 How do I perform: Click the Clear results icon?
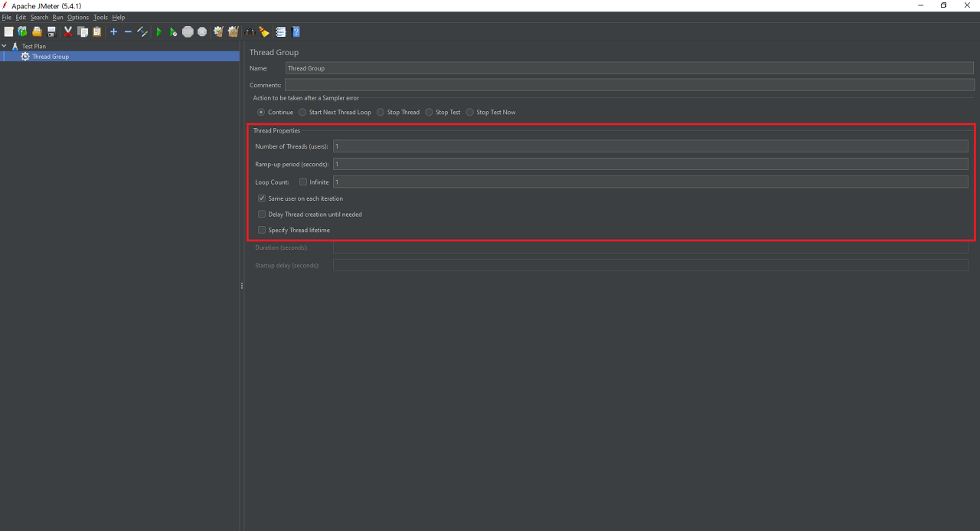pyautogui.click(x=218, y=31)
